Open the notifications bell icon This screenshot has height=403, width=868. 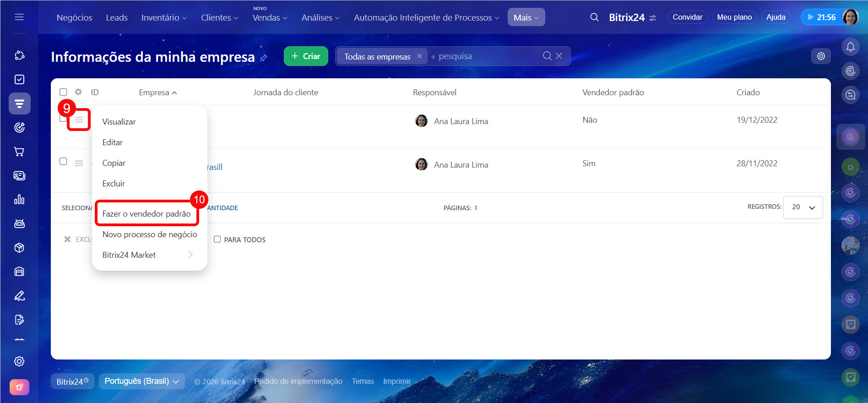(x=850, y=47)
